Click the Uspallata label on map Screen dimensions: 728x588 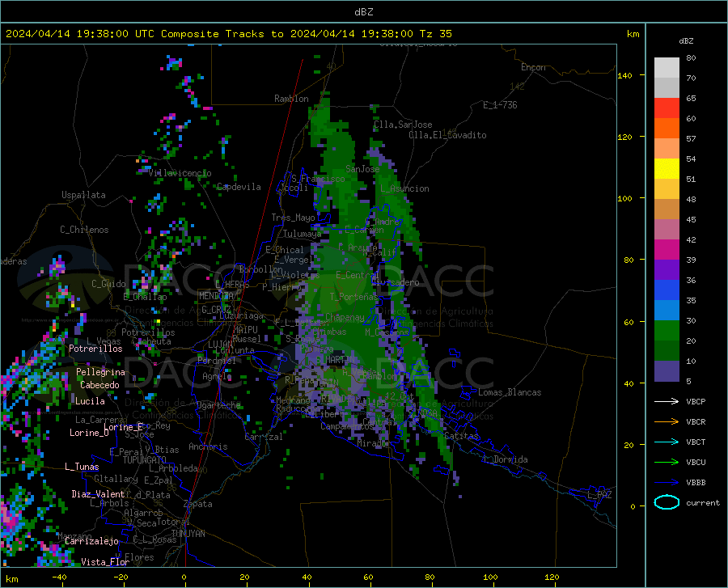83,195
